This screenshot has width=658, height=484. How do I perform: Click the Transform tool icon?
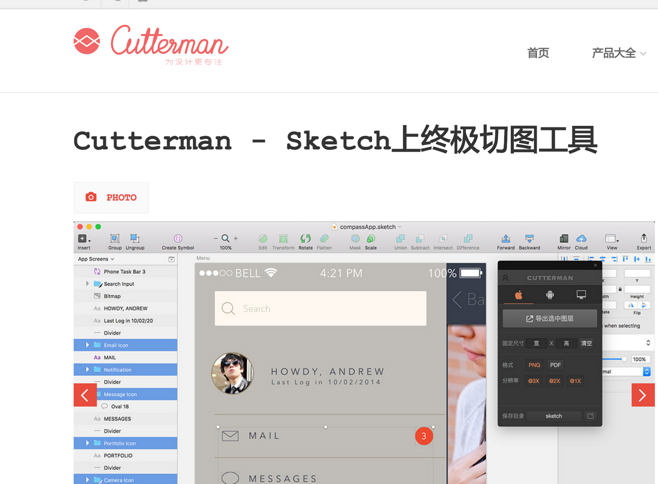coord(283,238)
